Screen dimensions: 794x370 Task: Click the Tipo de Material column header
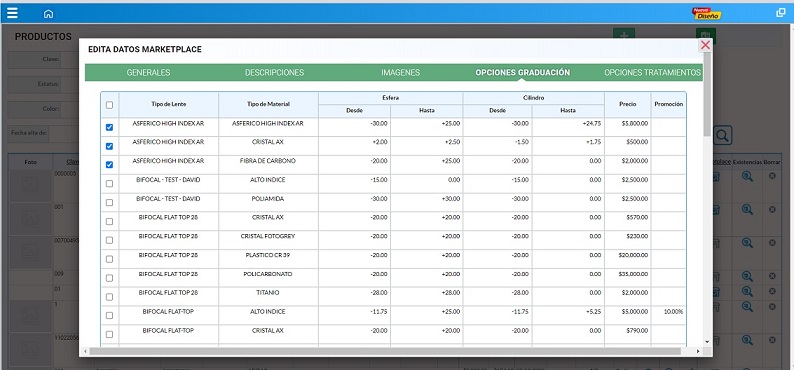[268, 104]
